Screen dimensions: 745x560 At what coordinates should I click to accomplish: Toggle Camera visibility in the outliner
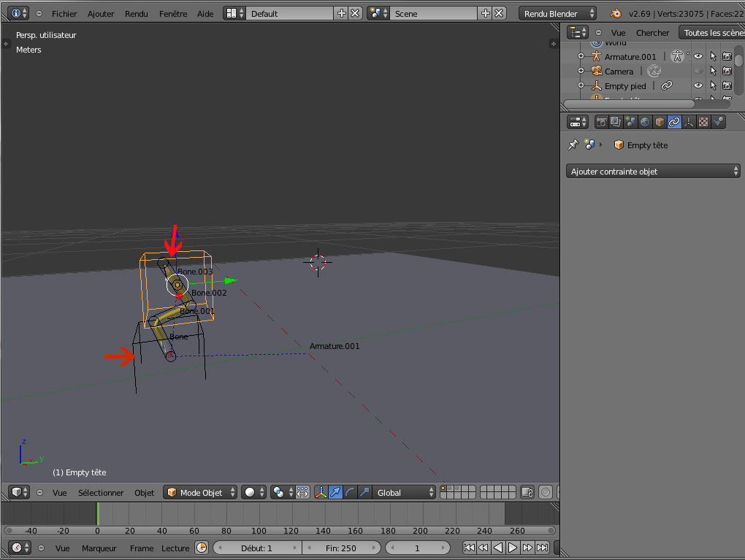698,71
